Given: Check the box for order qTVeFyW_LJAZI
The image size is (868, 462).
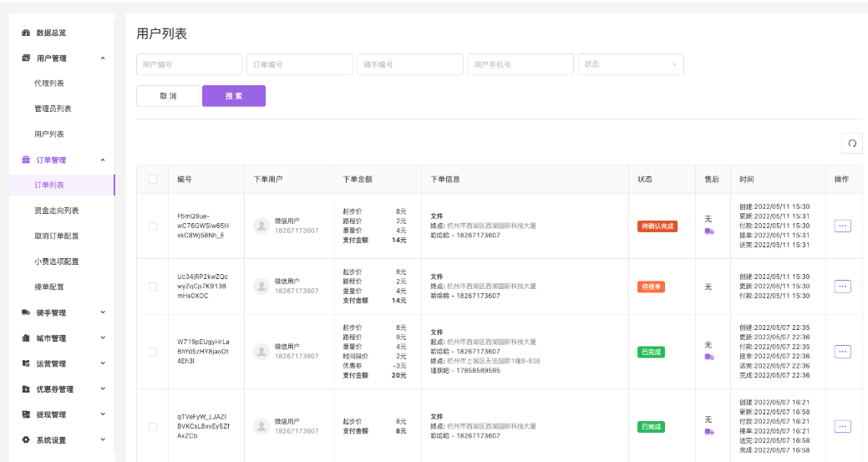Looking at the screenshot, I should pyautogui.click(x=153, y=427).
